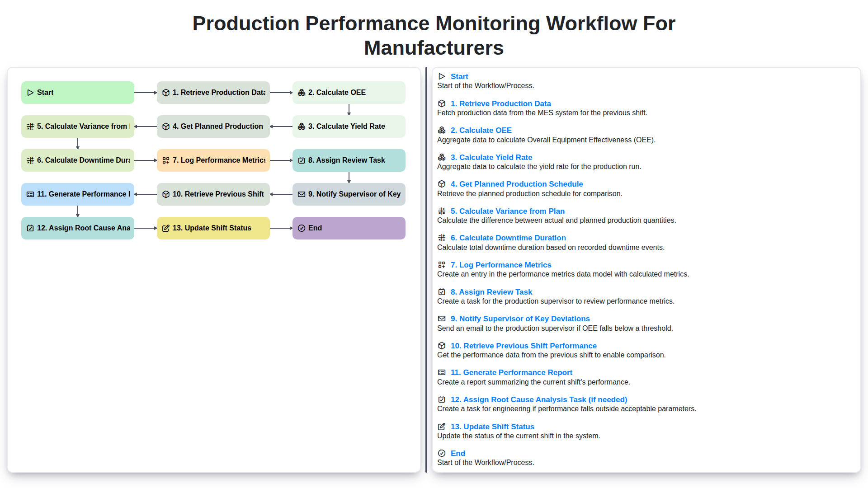Open the "4. Get Planned Production Schedule" link
This screenshot has height=488, width=868.
517,184
